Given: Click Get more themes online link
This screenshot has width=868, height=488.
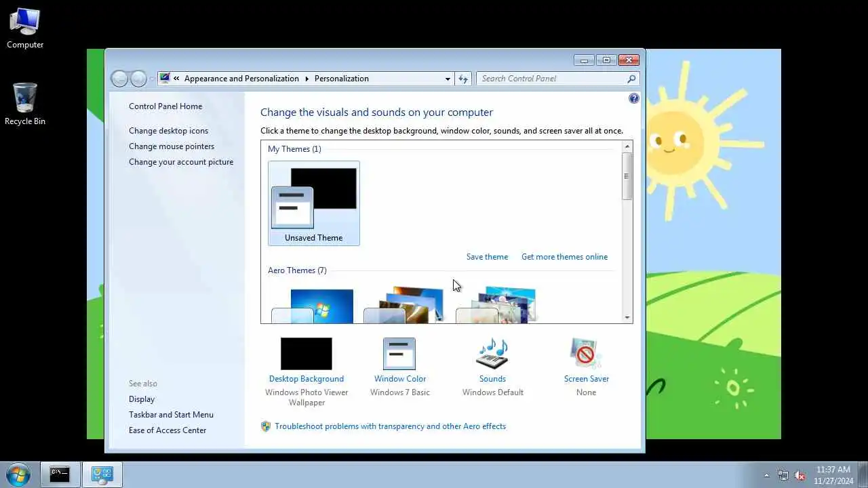Looking at the screenshot, I should click(564, 257).
